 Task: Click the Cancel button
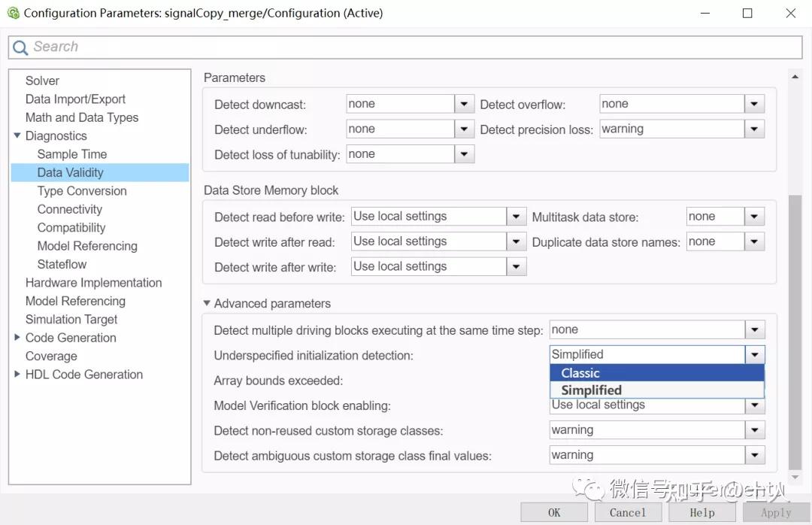[628, 512]
